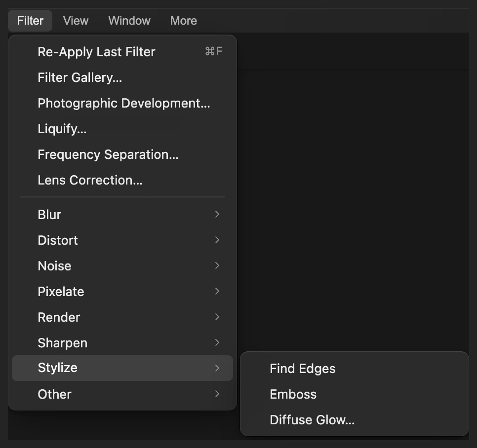Open the View menu

point(76,21)
